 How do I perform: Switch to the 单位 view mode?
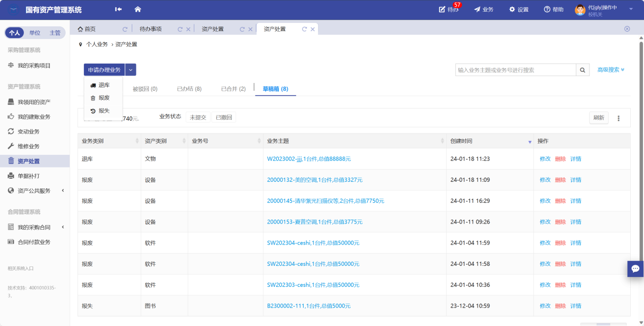[x=35, y=33]
